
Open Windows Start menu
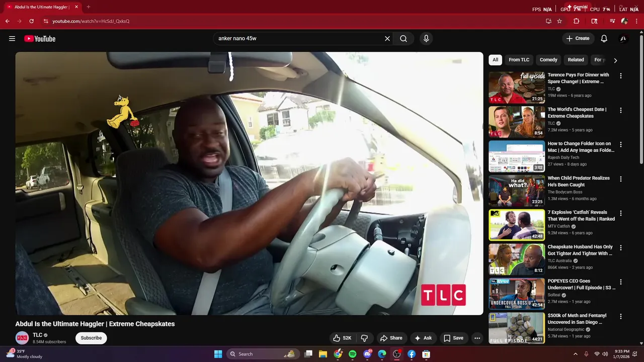coord(218,354)
